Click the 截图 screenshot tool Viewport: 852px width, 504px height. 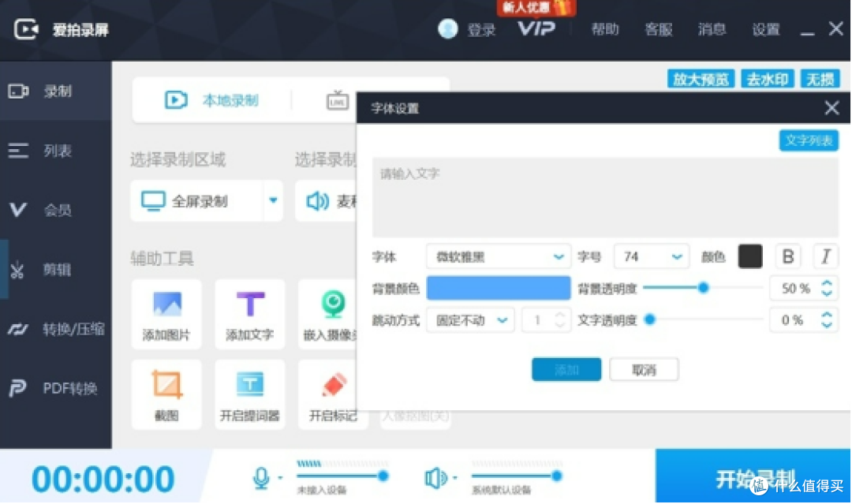coord(166,395)
